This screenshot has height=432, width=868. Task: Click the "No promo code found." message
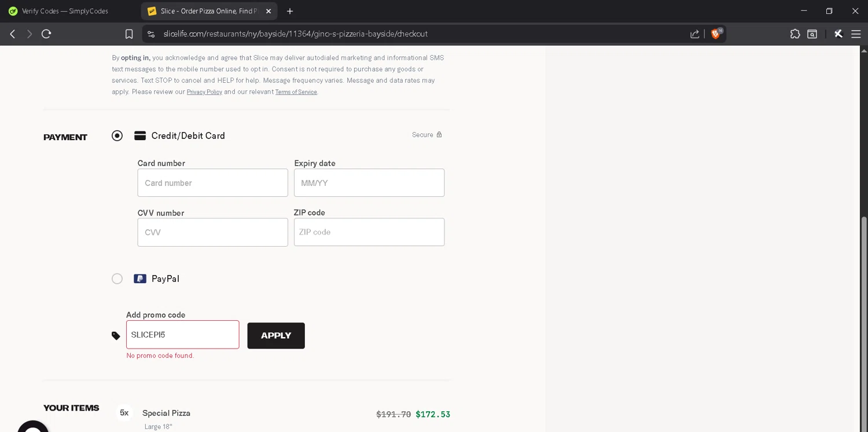[160, 356]
